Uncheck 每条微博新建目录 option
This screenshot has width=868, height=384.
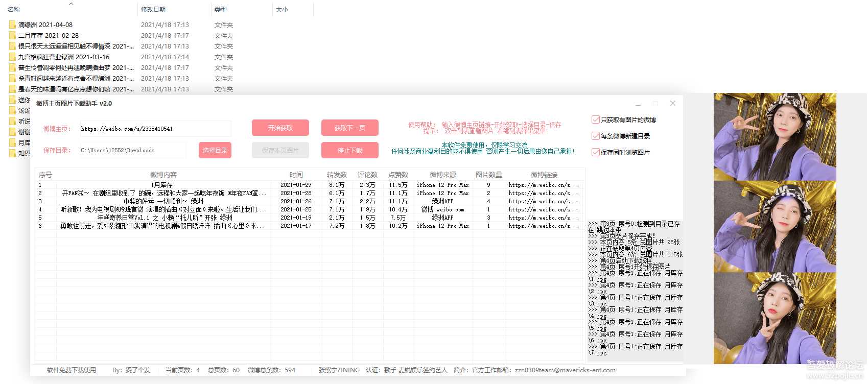[x=596, y=136]
